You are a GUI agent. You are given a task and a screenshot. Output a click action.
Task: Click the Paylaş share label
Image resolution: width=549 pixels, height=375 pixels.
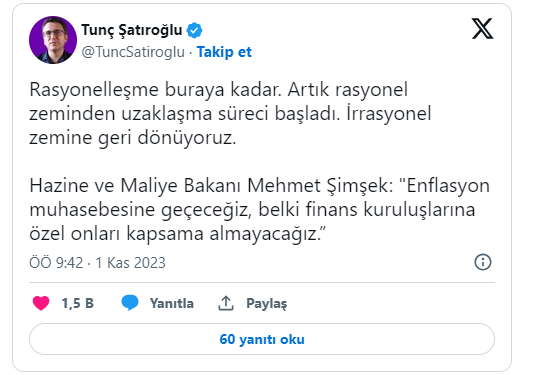pyautogui.click(x=266, y=304)
